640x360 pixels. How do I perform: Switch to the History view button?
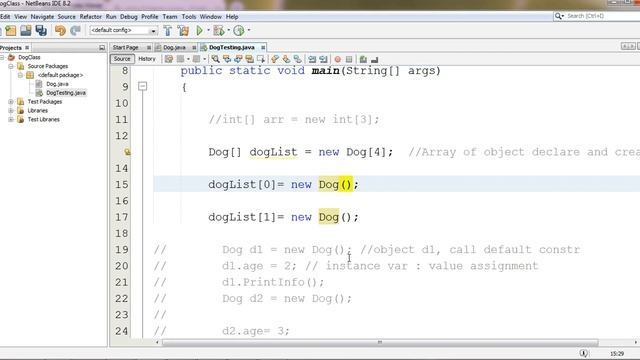147,59
